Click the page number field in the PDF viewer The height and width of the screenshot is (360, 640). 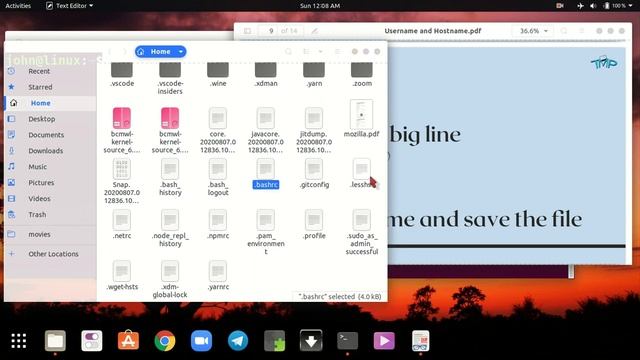268,31
